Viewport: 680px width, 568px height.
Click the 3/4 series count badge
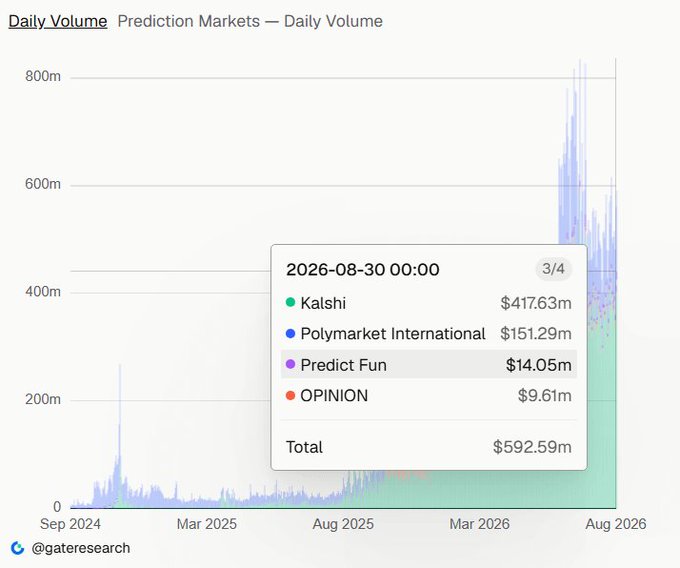coord(553,269)
